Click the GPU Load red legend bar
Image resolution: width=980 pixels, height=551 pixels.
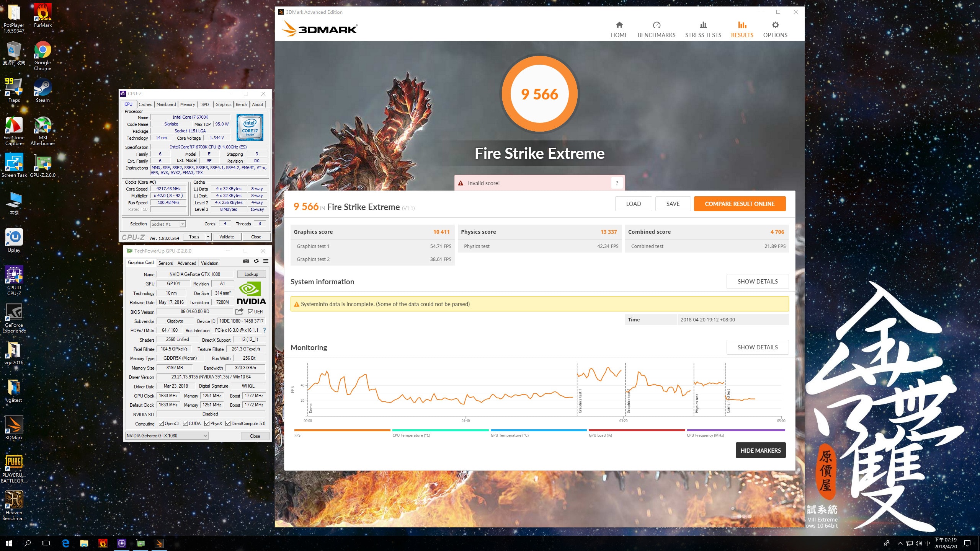pos(637,430)
